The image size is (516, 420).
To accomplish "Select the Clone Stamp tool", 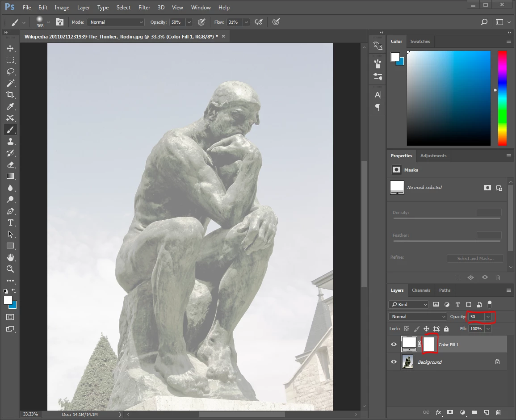I will pyautogui.click(x=10, y=141).
